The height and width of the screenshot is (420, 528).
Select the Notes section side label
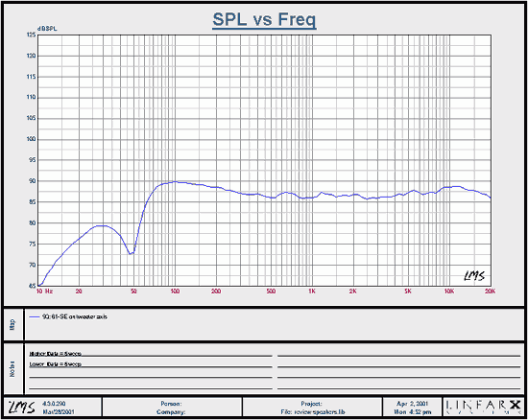click(x=12, y=369)
